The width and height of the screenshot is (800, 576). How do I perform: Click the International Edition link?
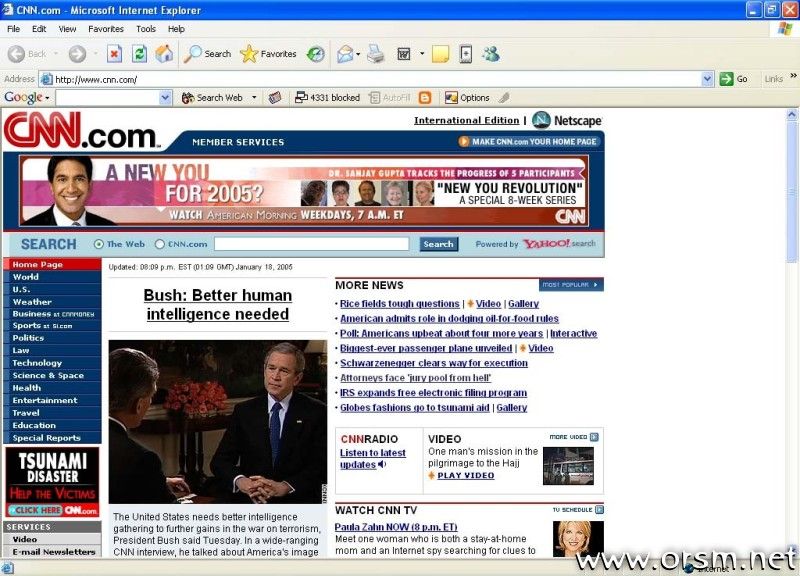466,120
